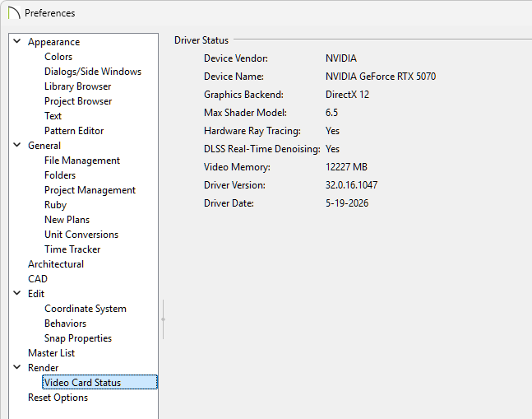Select the Architectural category
The height and width of the screenshot is (419, 532).
coord(56,264)
